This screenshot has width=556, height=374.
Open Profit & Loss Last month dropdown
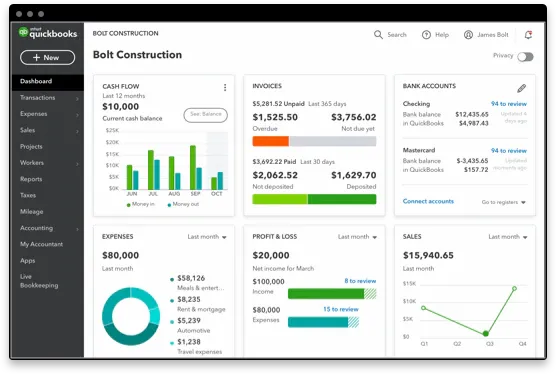coord(357,237)
